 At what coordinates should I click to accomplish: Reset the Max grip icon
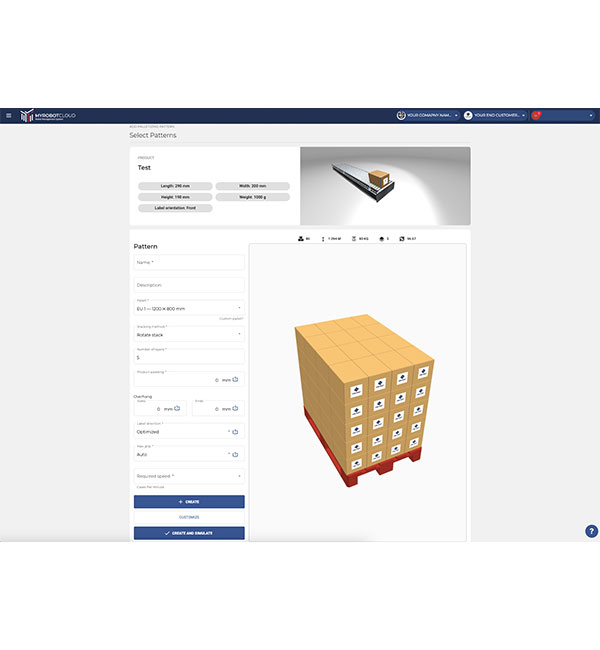tap(236, 455)
